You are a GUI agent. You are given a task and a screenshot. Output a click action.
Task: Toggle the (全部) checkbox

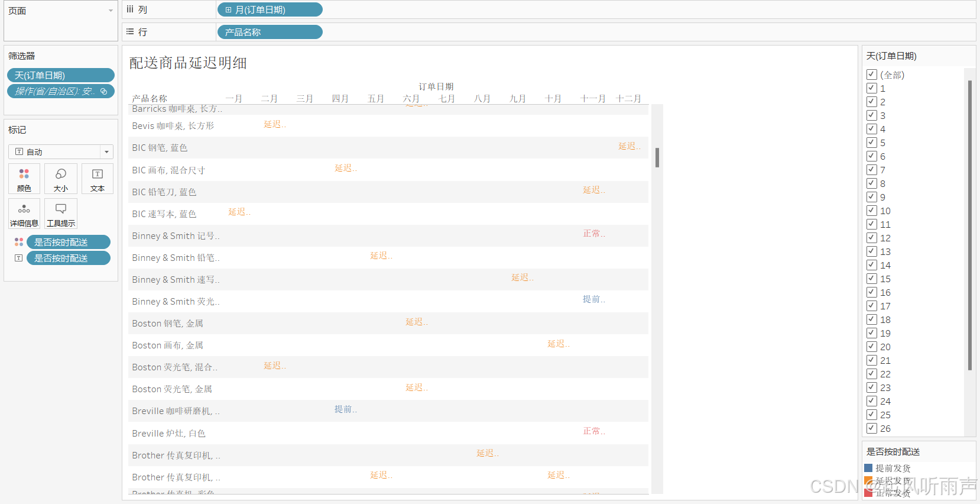coord(872,75)
